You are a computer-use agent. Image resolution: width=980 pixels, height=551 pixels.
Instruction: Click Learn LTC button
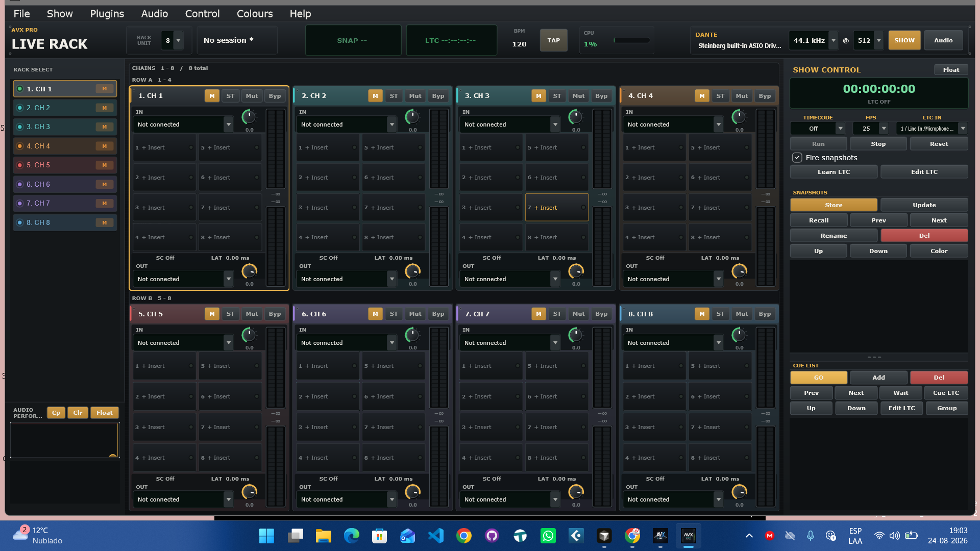[834, 172]
